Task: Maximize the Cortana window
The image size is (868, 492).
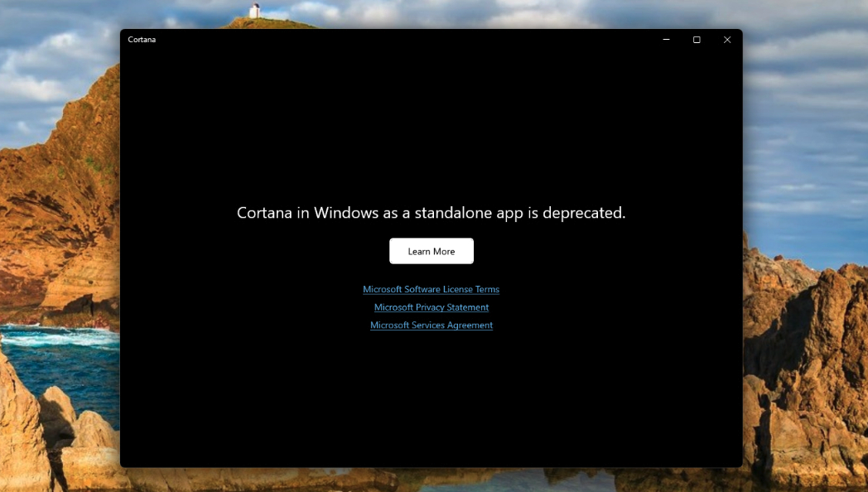Action: (x=697, y=40)
